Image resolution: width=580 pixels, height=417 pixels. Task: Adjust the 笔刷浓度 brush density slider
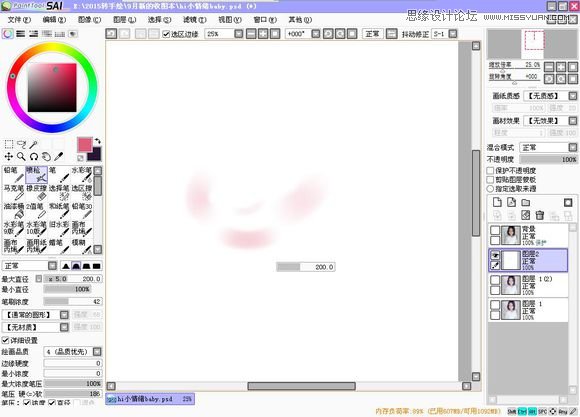(x=73, y=302)
